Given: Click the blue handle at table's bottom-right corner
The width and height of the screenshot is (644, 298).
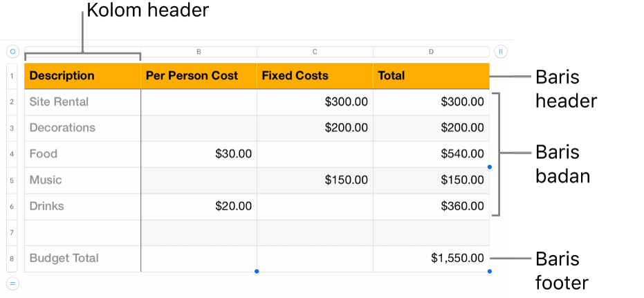Looking at the screenshot, I should coord(490,271).
